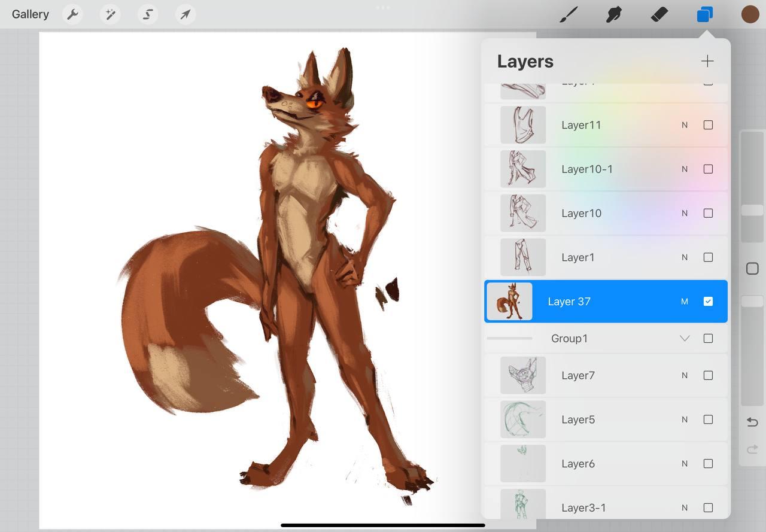Hide Layer 37 using its checkbox

pyautogui.click(x=708, y=302)
